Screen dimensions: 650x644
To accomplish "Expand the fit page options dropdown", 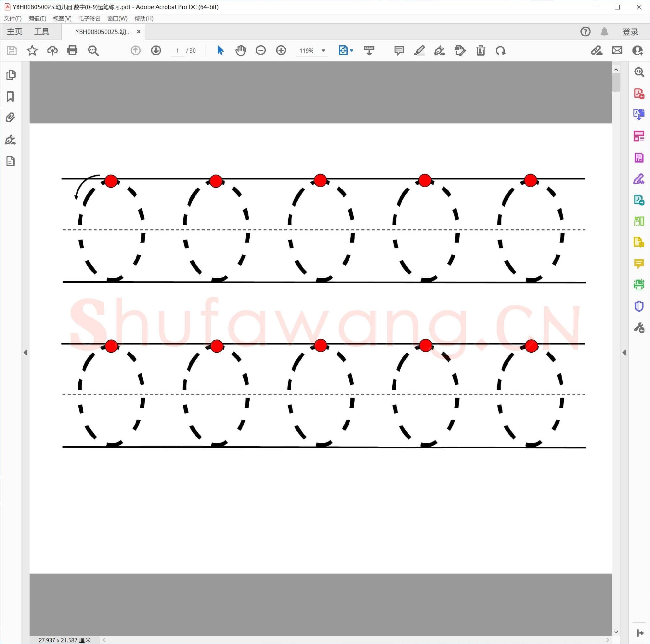I will (352, 50).
